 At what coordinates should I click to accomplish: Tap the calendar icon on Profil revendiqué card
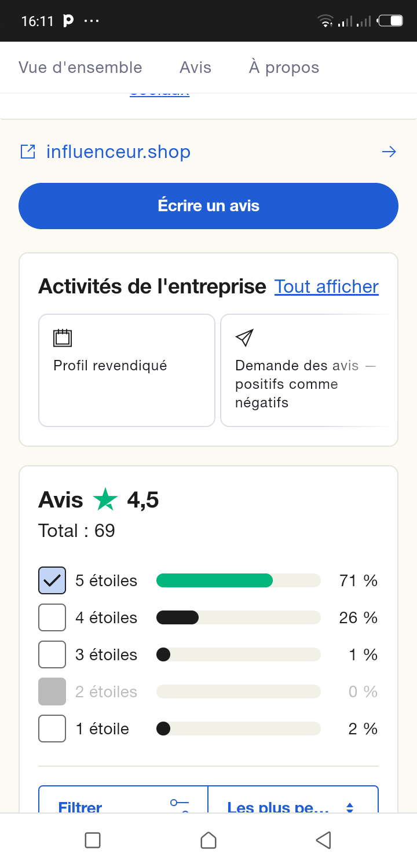[63, 338]
